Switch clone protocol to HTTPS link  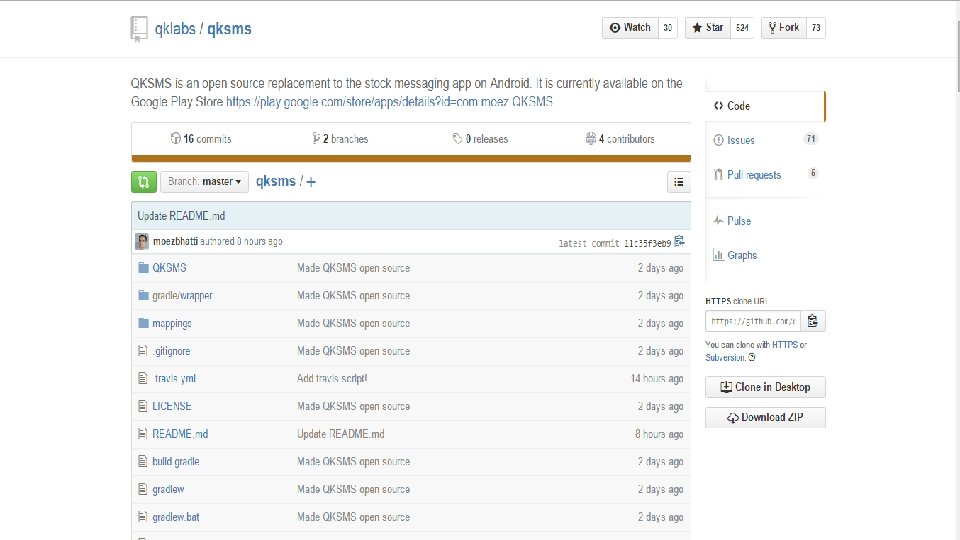(x=785, y=345)
